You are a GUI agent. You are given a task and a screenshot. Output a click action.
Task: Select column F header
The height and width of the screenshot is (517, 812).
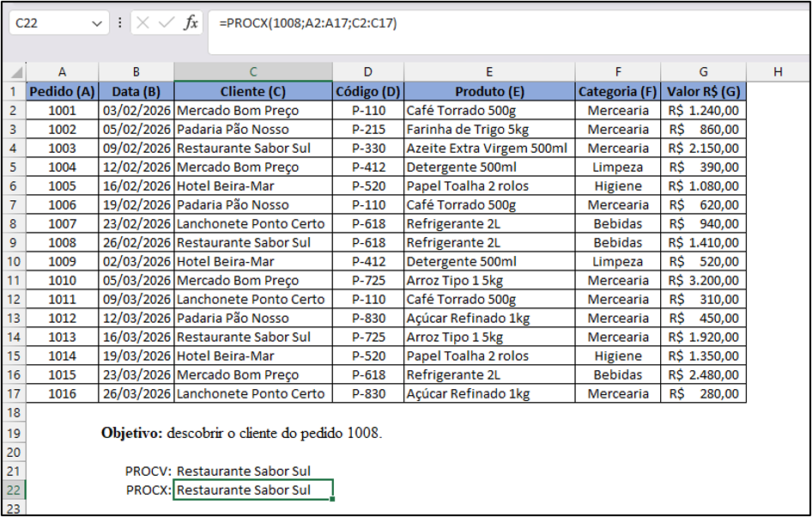pyautogui.click(x=618, y=72)
